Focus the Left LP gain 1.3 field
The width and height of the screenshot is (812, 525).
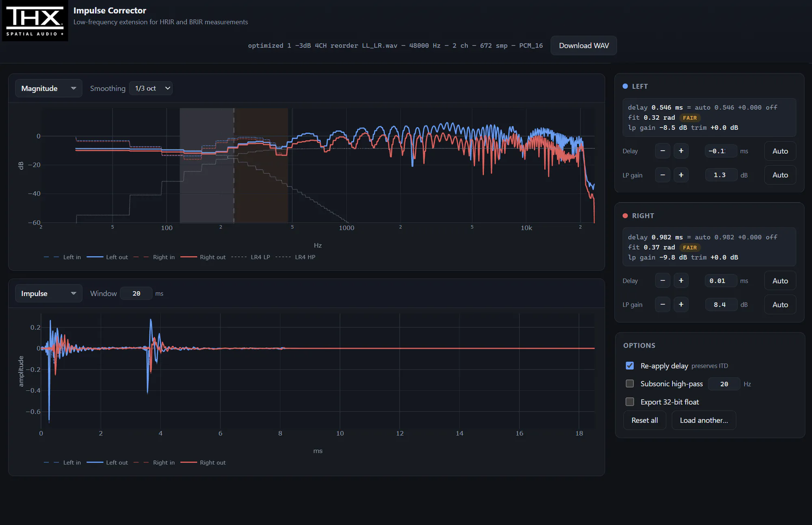coord(721,175)
